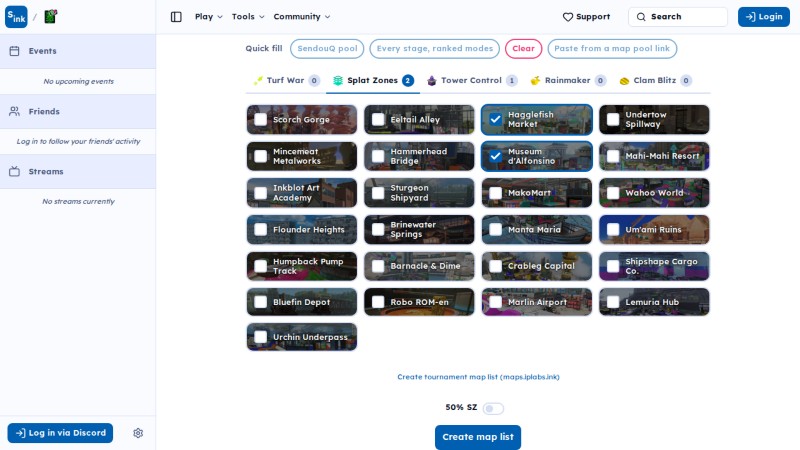Check the Shipshape Cargo Co. checkbox
The image size is (800, 450).
click(613, 266)
